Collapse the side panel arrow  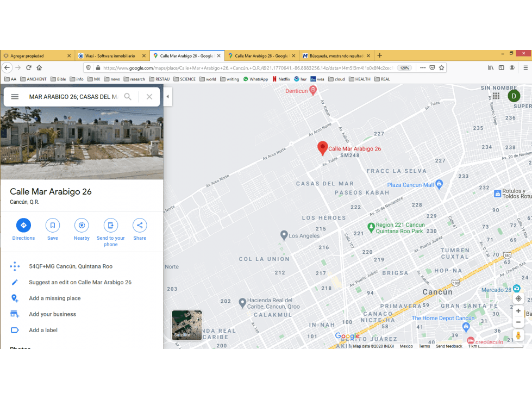[x=167, y=96]
